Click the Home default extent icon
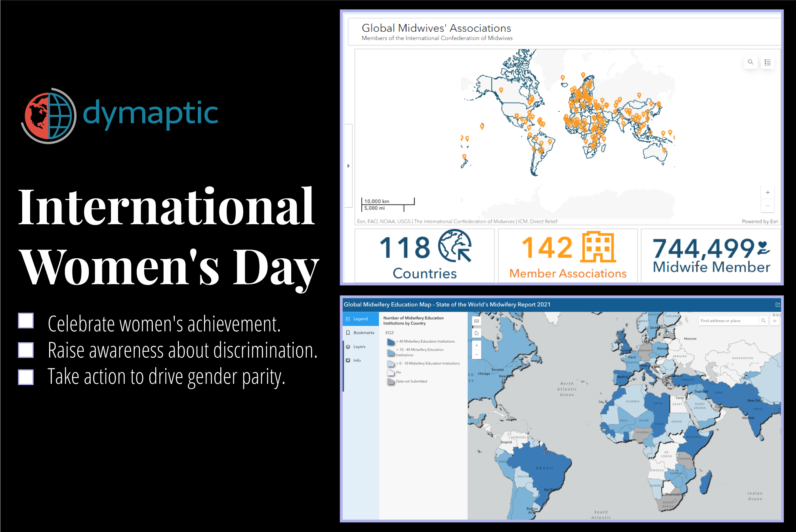796x532 pixels. (477, 333)
